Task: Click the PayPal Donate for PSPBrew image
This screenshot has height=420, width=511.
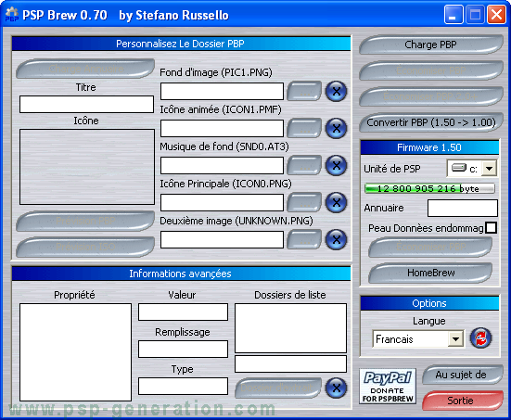Action: (x=388, y=386)
